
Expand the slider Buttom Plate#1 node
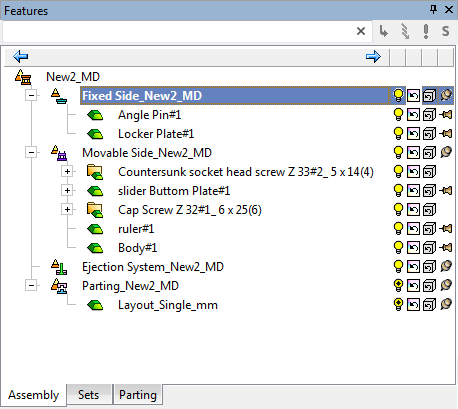[x=67, y=191]
